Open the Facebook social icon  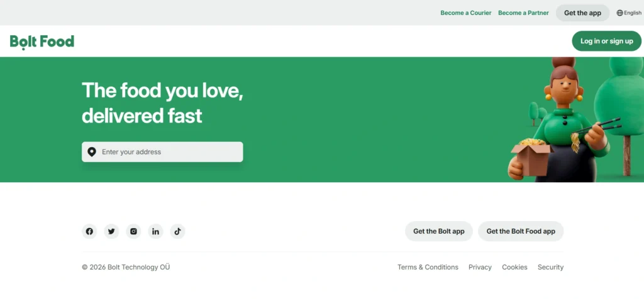click(x=89, y=231)
